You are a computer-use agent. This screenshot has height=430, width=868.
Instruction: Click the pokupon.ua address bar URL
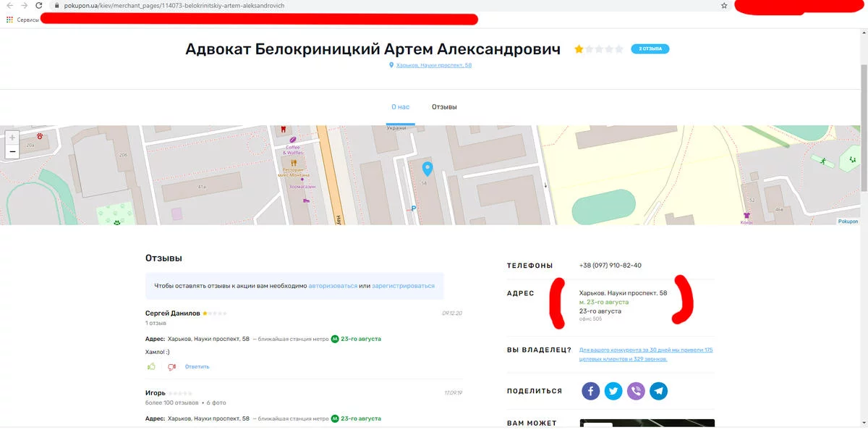(174, 5)
